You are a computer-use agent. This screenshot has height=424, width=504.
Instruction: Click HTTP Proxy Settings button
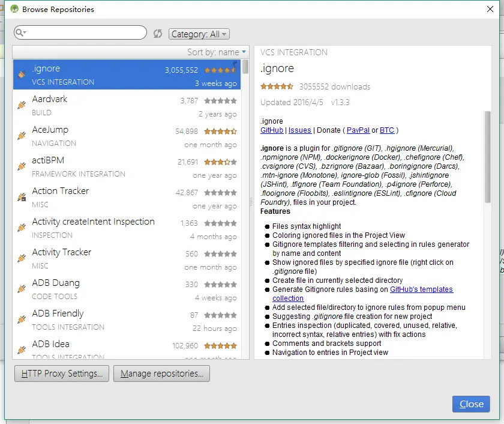click(x=62, y=374)
